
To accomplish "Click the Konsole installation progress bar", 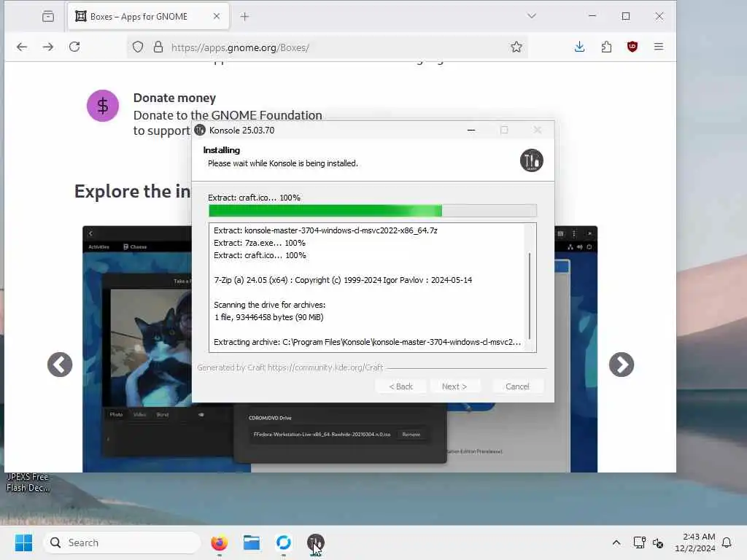I will point(373,211).
